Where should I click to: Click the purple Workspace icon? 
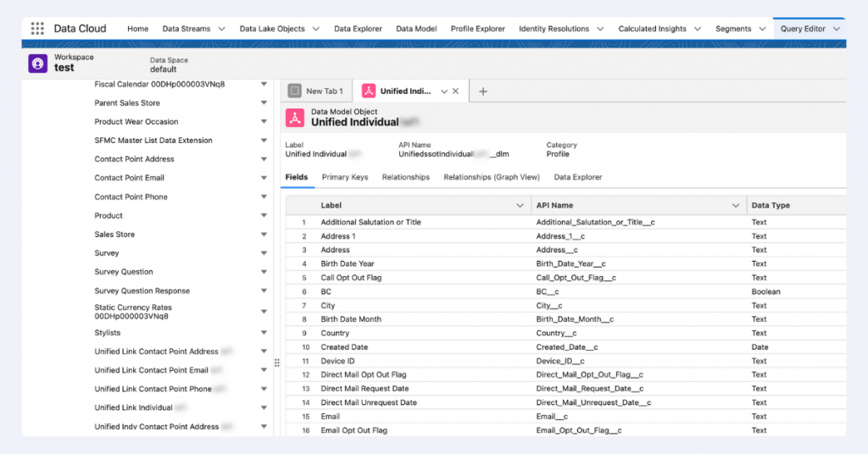tap(37, 64)
